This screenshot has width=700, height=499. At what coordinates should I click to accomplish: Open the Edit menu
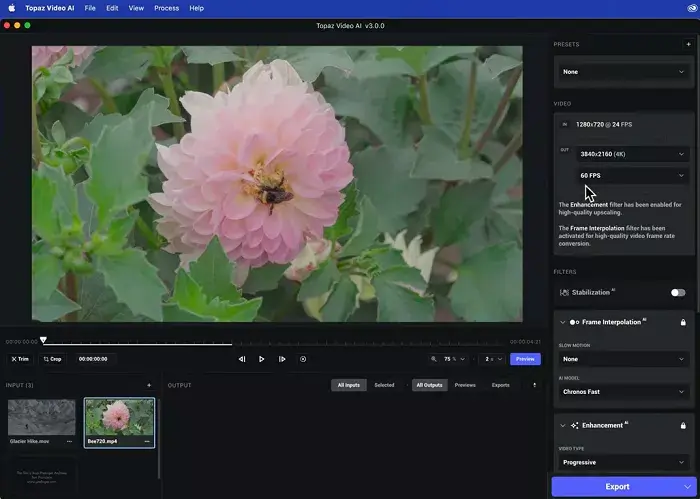(112, 8)
